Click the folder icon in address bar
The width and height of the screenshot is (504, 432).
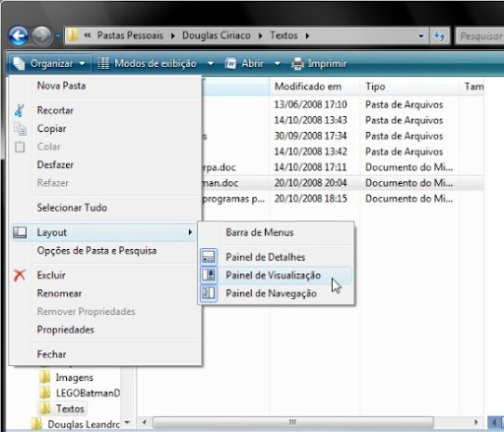tap(73, 35)
